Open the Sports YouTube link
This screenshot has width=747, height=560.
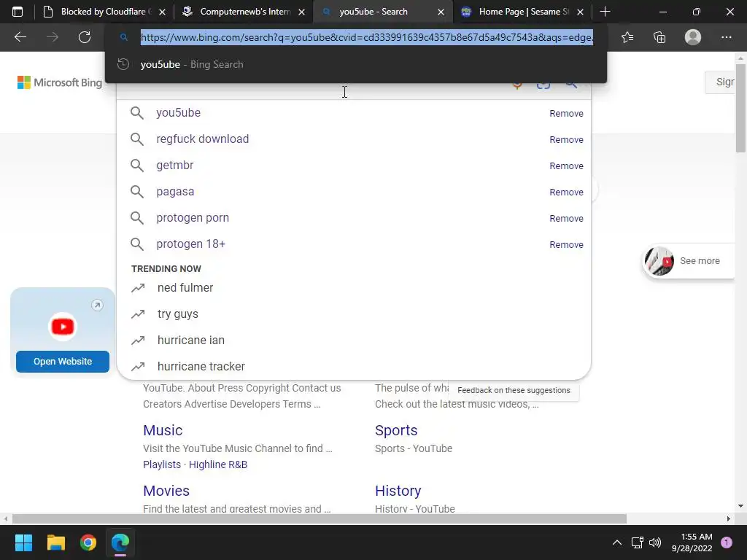[x=396, y=430]
